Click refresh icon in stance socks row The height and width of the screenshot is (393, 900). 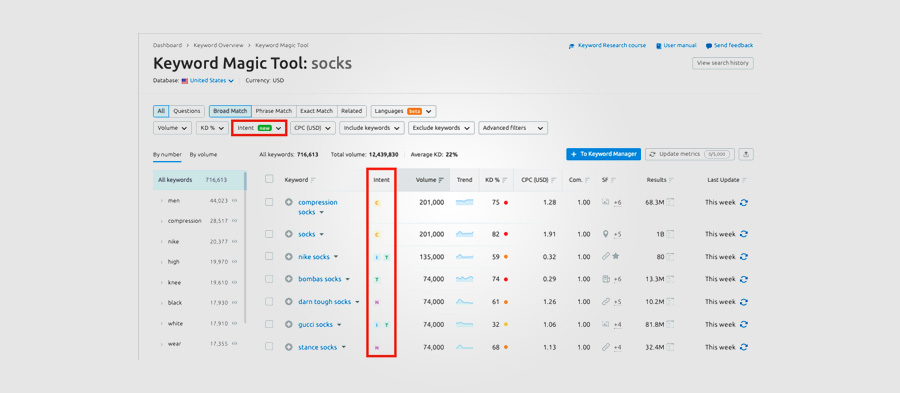[x=744, y=347]
